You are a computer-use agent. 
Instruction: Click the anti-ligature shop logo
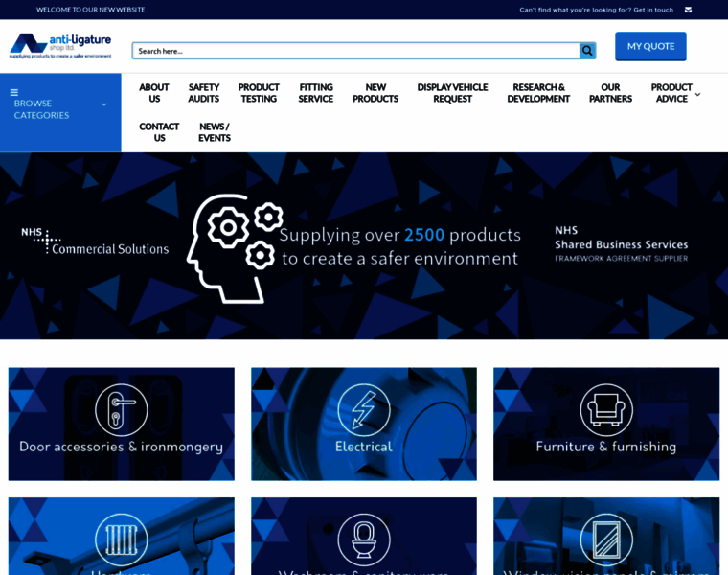pos(60,46)
